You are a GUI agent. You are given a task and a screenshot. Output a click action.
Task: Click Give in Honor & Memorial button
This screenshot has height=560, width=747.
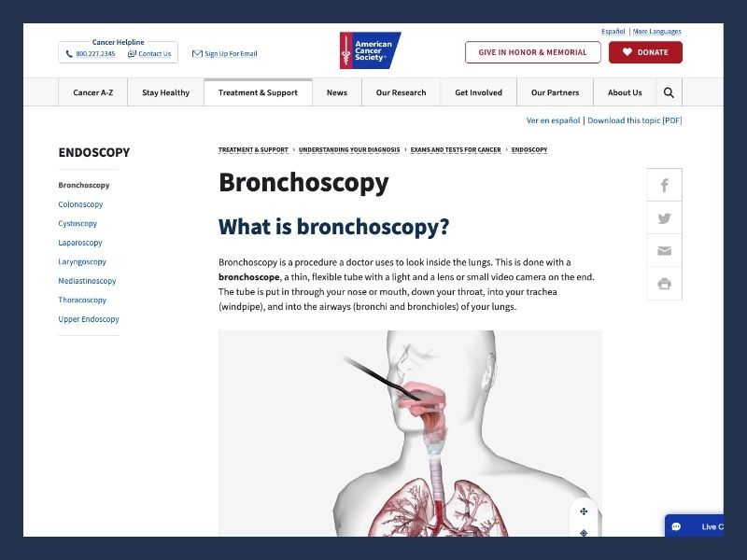pos(532,52)
